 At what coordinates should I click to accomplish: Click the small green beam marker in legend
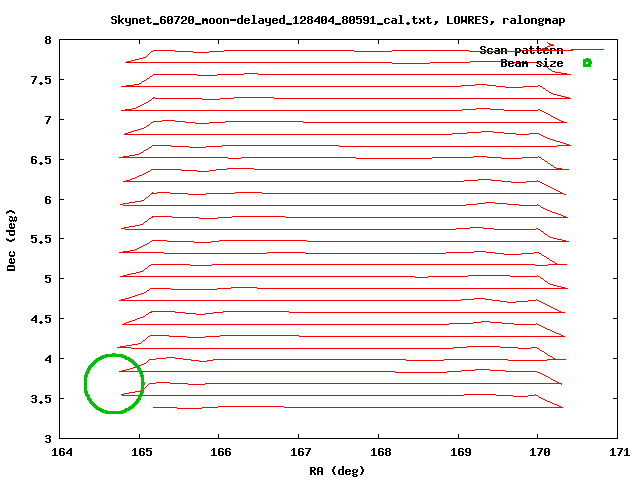pos(587,63)
